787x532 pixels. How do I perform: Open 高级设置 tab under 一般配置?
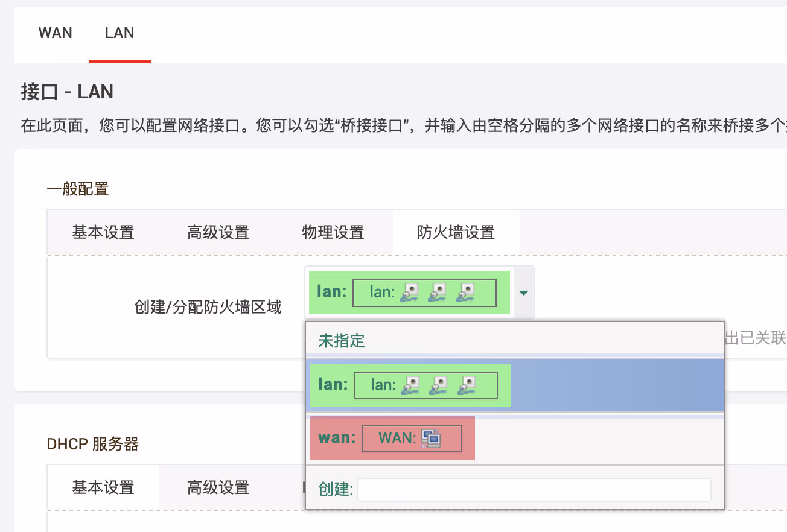218,232
